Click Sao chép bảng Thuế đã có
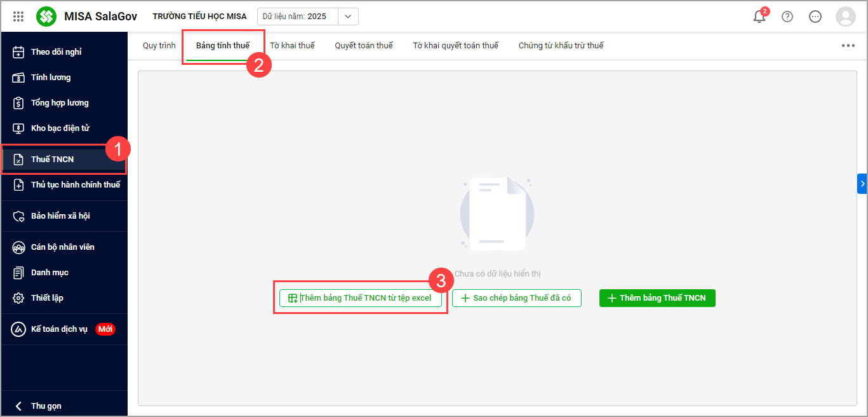Screen dimensions: 868x417 pyautogui.click(x=516, y=298)
